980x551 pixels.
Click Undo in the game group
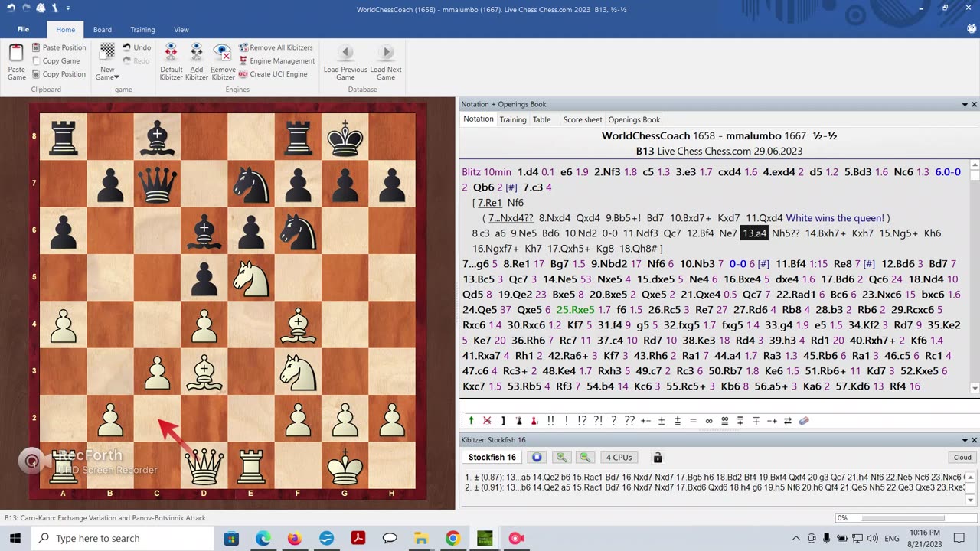(137, 47)
